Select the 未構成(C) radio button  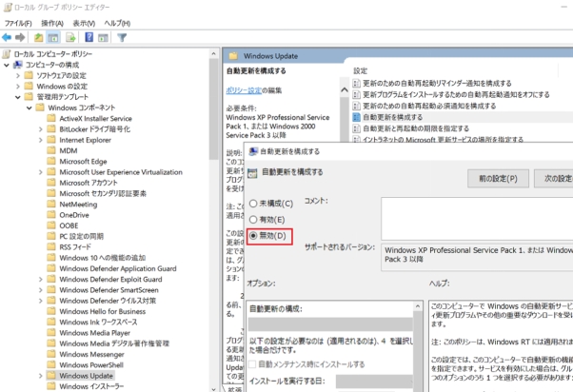pyautogui.click(x=253, y=204)
